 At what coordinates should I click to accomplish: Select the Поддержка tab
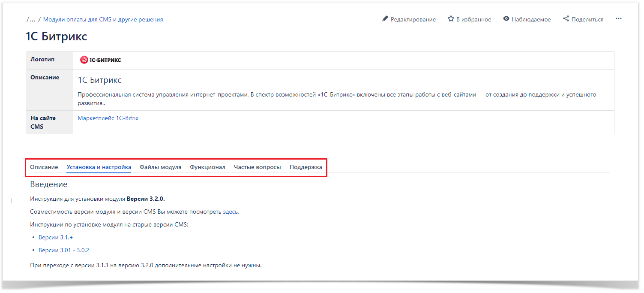click(306, 167)
